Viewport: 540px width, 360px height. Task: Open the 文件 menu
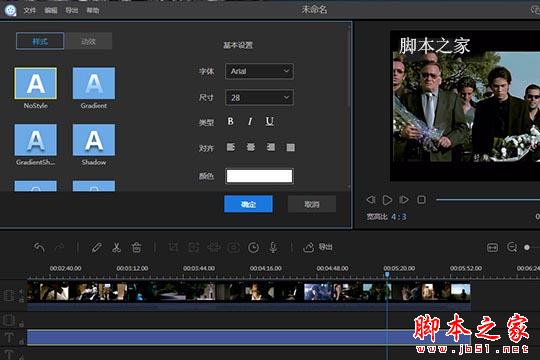click(30, 10)
